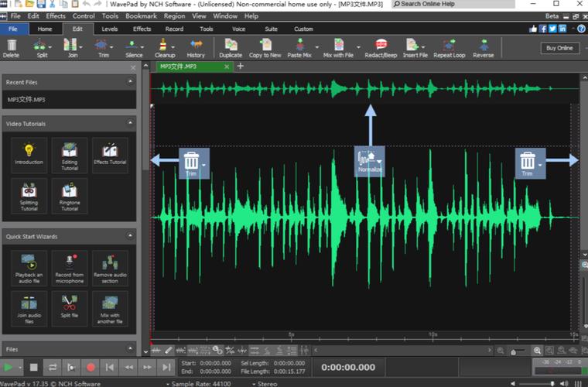Screen dimensions: 588x387
Task: Open the Split tool dropdown arrow
Action: tap(50, 47)
